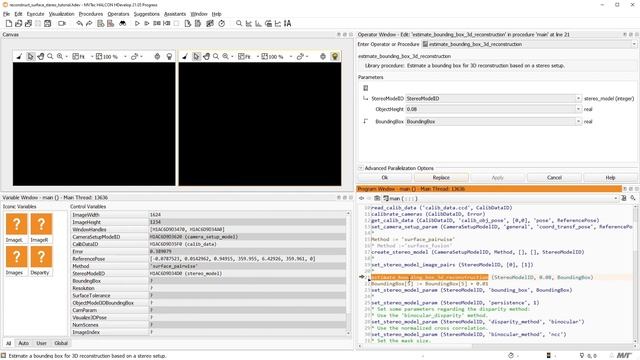Click the camera Image Acquisition icon

click(x=62, y=24)
